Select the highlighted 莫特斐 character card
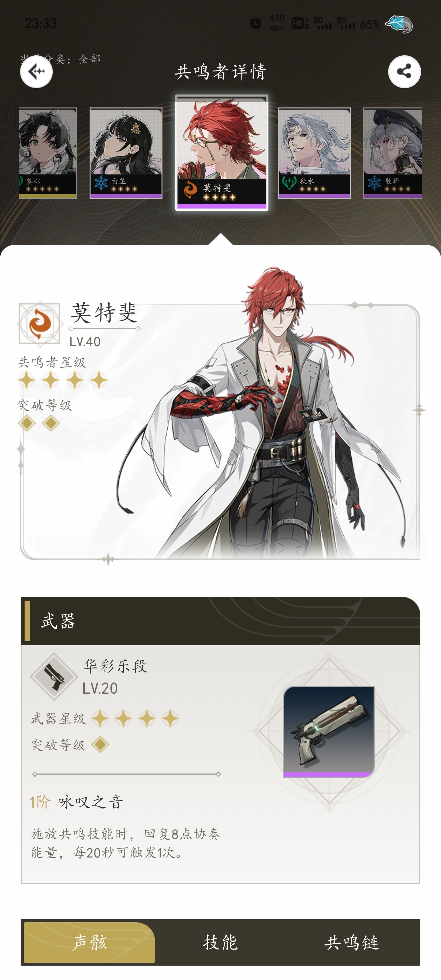 pyautogui.click(x=222, y=153)
